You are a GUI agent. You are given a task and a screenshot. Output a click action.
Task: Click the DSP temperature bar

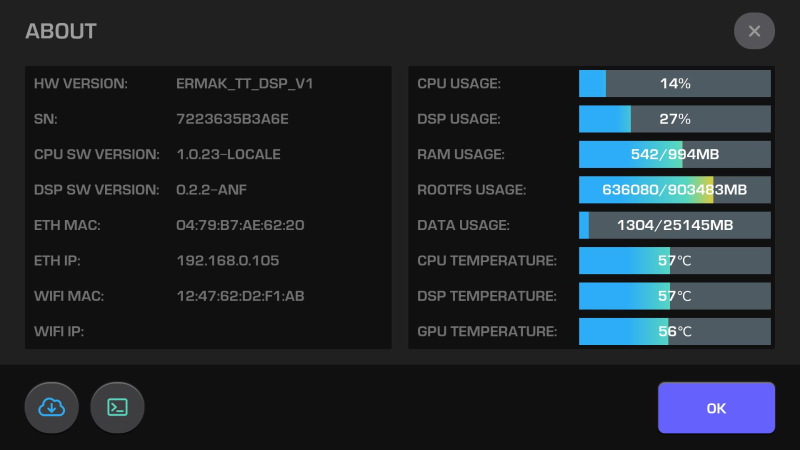point(675,296)
